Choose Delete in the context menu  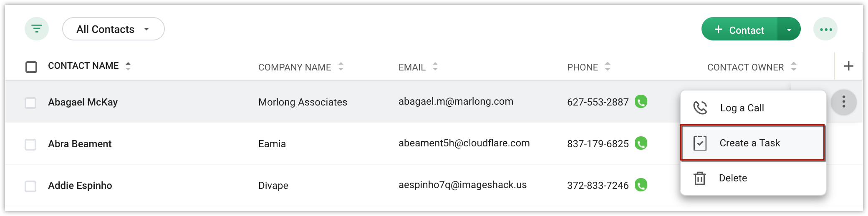coord(753,178)
